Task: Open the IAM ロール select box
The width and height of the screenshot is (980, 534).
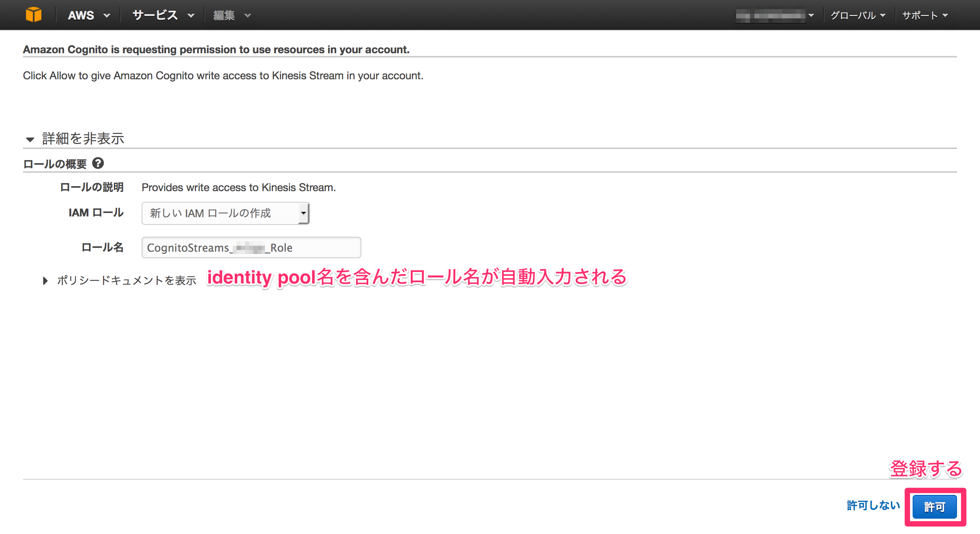Action: click(x=225, y=213)
